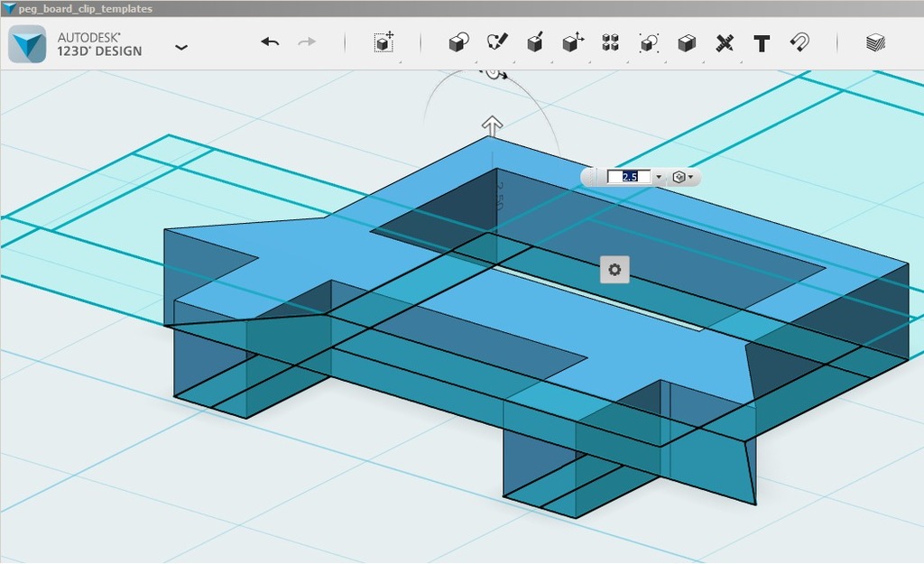
Task: Open the dropdown arrow beside the 2.5 field
Action: 659,177
